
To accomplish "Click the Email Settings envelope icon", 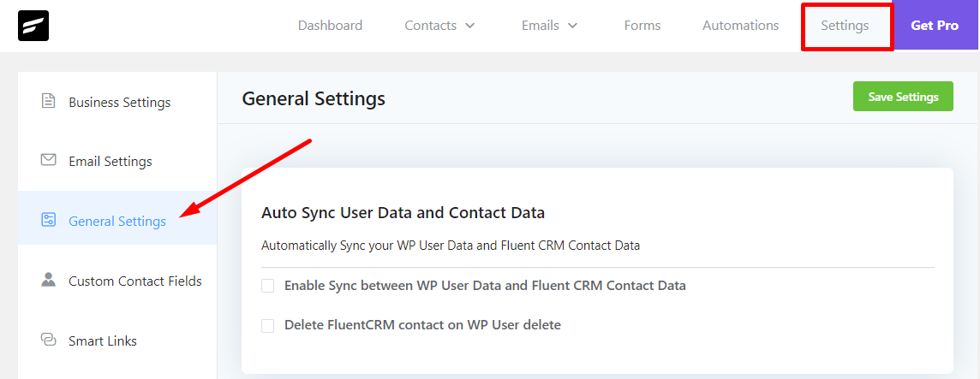I will 49,161.
